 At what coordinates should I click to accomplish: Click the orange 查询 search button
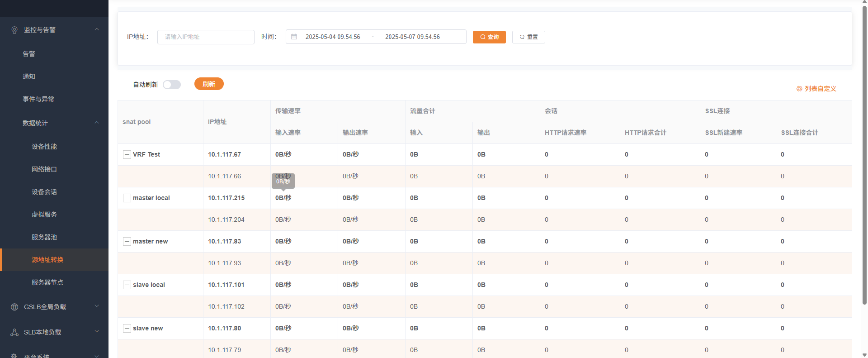[489, 37]
